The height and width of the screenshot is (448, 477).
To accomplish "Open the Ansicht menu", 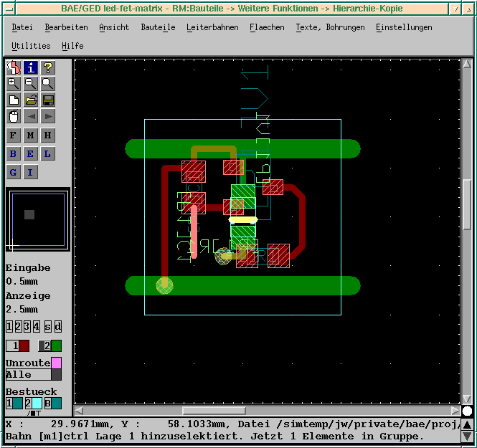I will 114,27.
